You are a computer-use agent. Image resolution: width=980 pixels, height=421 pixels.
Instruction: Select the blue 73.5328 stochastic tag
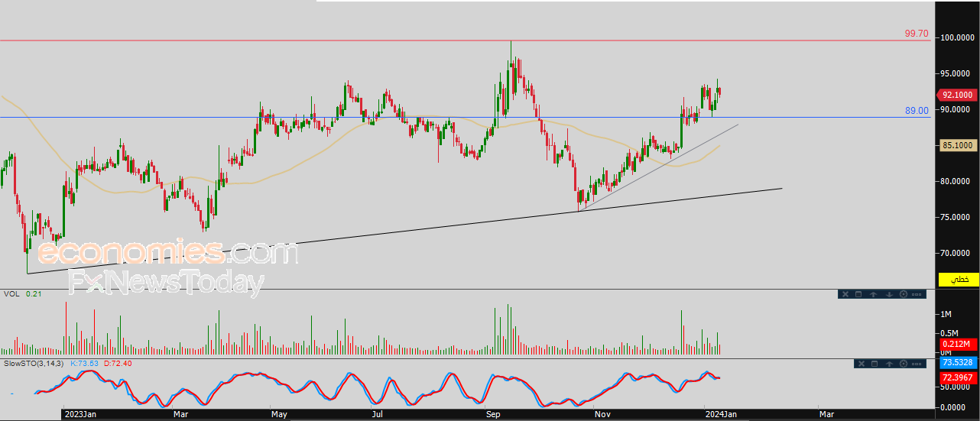click(x=958, y=363)
